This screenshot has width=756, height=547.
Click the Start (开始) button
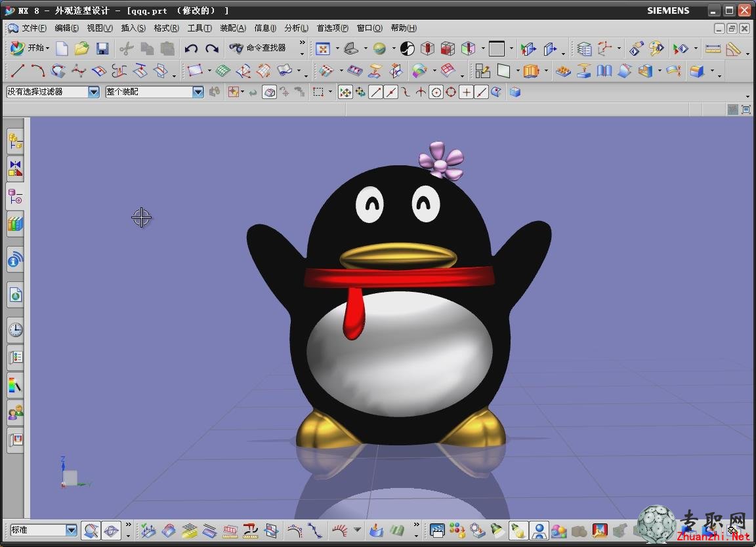[30, 48]
